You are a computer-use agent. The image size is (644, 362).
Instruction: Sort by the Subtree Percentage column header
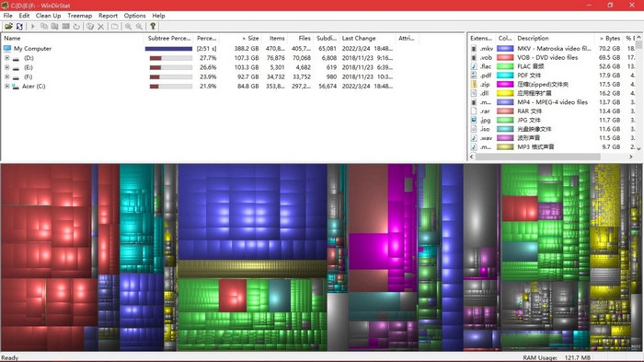point(169,39)
